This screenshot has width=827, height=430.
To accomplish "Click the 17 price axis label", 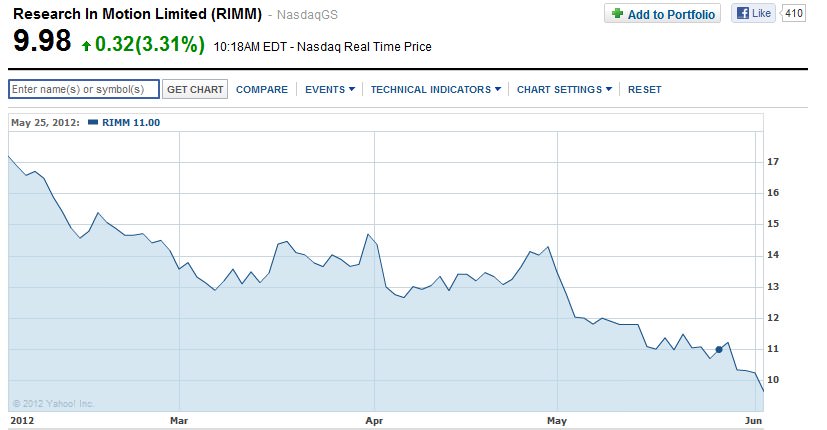I will (773, 162).
